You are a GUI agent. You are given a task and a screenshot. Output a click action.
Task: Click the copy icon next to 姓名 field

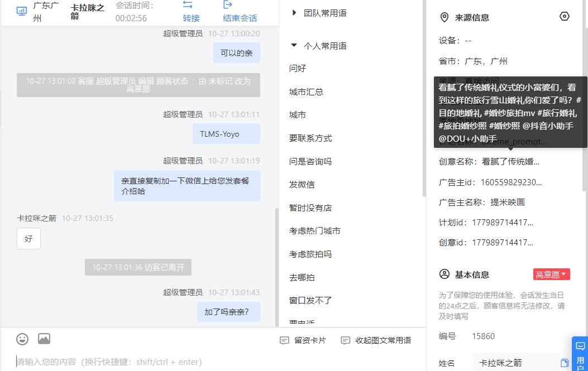pos(565,363)
